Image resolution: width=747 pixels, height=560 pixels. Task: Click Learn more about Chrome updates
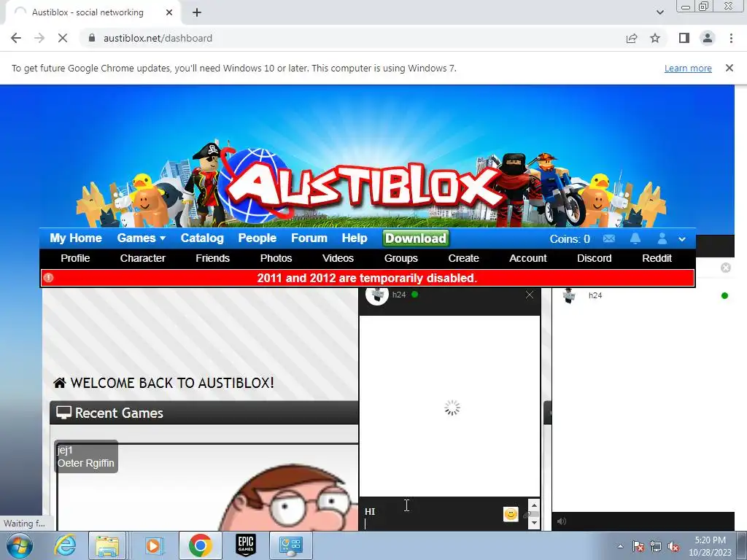pos(688,68)
